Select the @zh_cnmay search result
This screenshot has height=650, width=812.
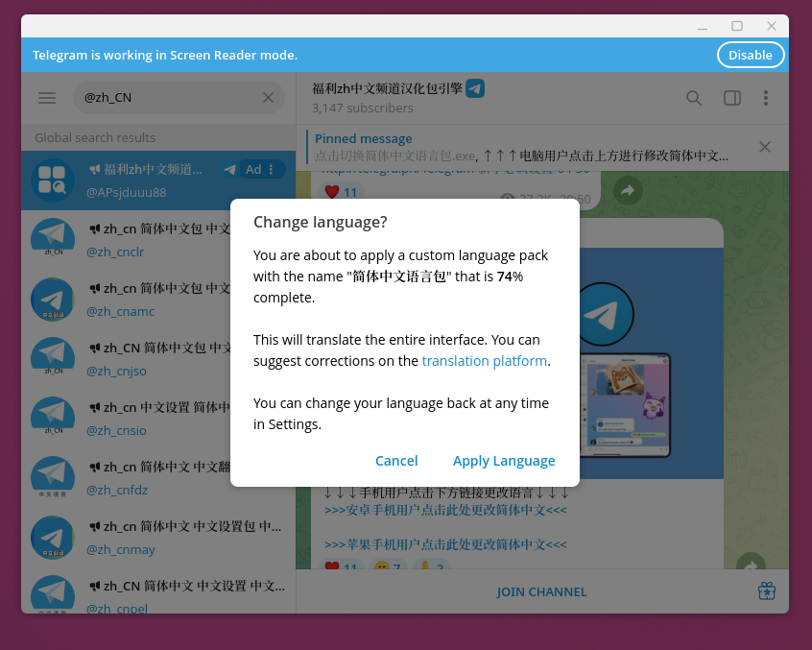coord(158,538)
